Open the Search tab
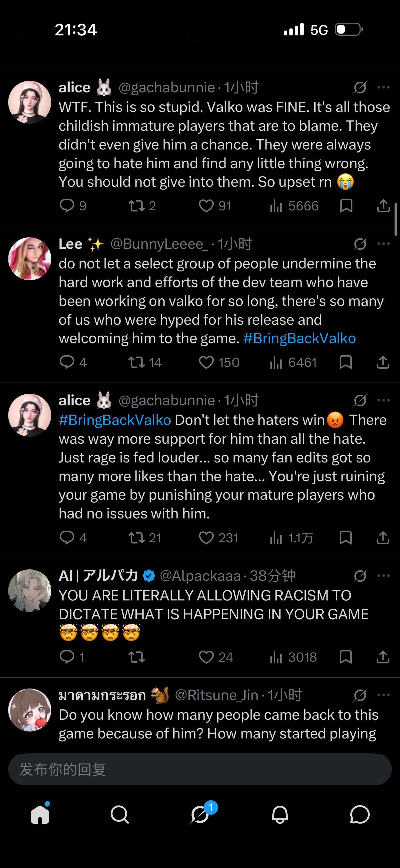400x868 pixels. tap(120, 815)
